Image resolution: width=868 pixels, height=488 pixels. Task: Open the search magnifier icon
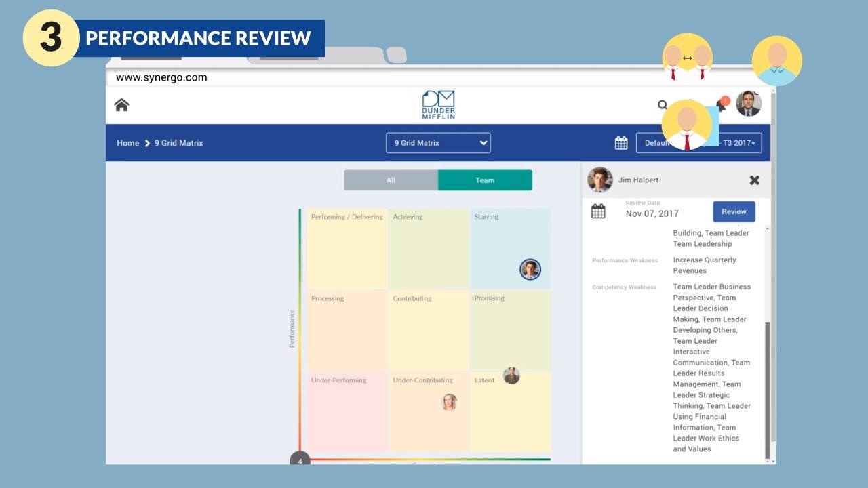(x=663, y=105)
